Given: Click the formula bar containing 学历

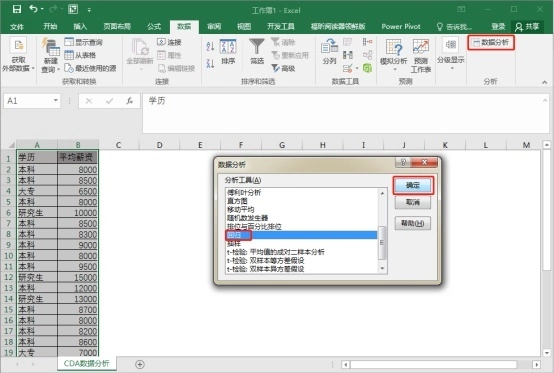Looking at the screenshot, I should pos(346,113).
